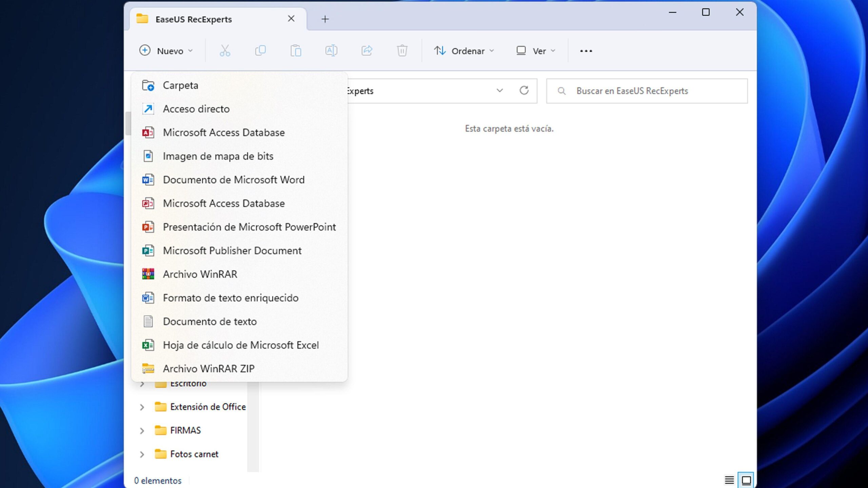868x488 pixels.
Task: Click the Copy icon in toolbar
Action: coord(260,51)
